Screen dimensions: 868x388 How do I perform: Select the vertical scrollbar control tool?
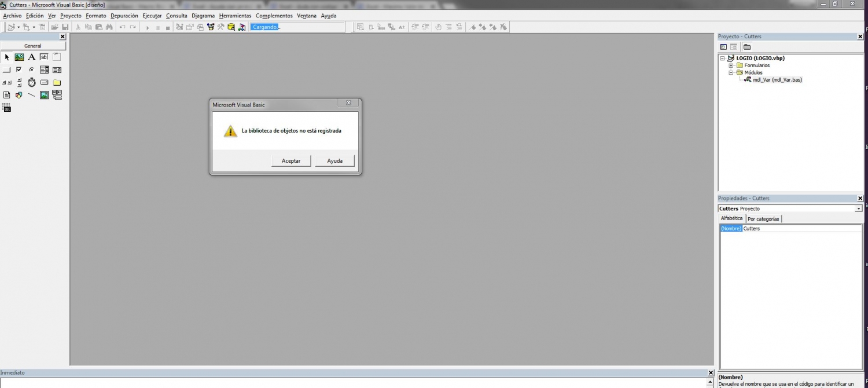coord(19,82)
